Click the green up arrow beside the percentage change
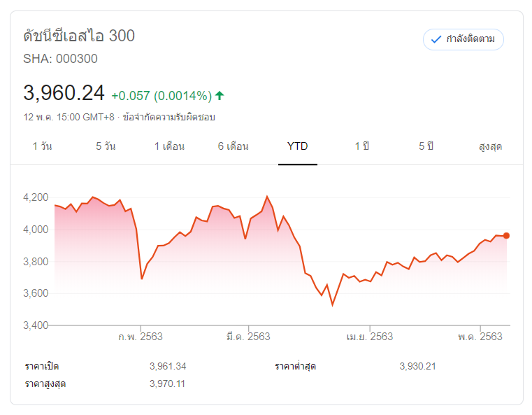 [220, 96]
